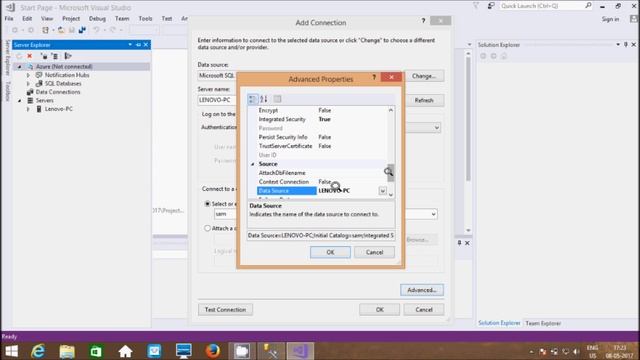Select the 'Attach a database file' radio button
Viewport: 640px width, 360px height.
207,228
